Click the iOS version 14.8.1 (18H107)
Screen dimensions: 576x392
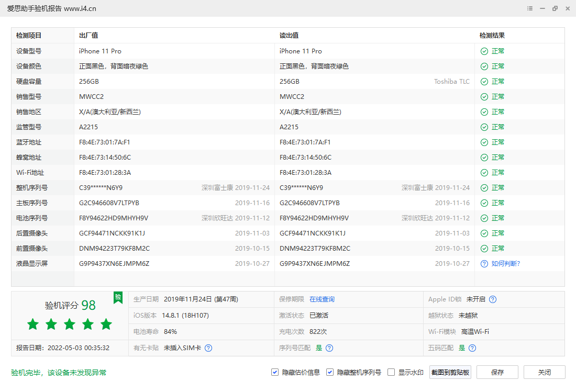tap(185, 316)
